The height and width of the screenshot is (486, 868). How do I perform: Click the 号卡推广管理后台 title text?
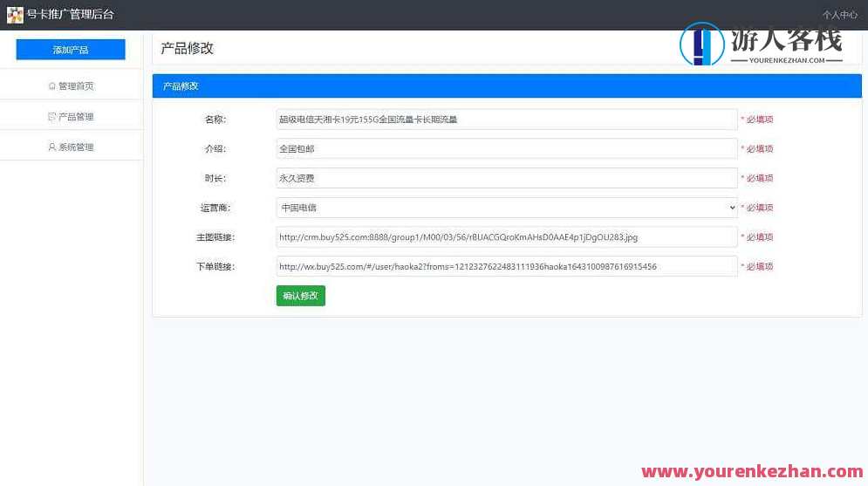(x=71, y=14)
